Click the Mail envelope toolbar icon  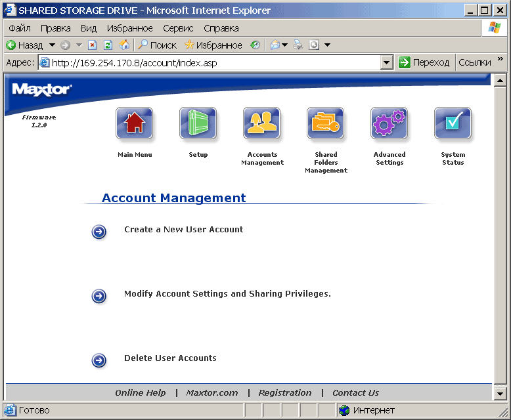point(275,45)
